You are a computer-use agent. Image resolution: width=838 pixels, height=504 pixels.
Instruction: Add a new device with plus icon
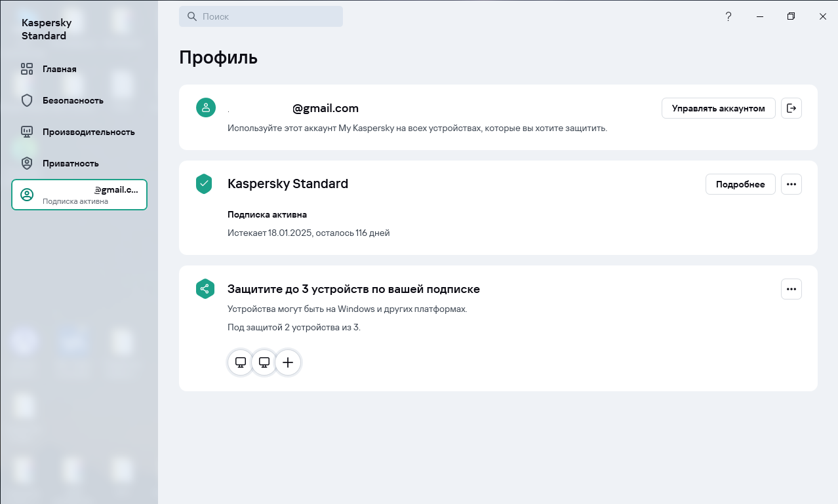(288, 362)
